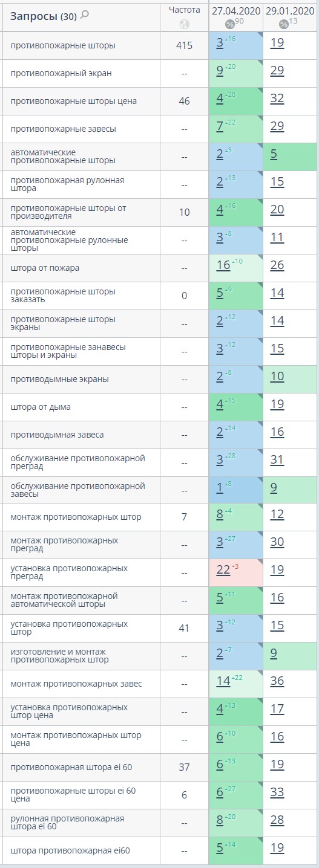Image resolution: width=319 pixels, height=868 pixels.
Task: Open position 16 for штора от пожара
Action: 223,265
